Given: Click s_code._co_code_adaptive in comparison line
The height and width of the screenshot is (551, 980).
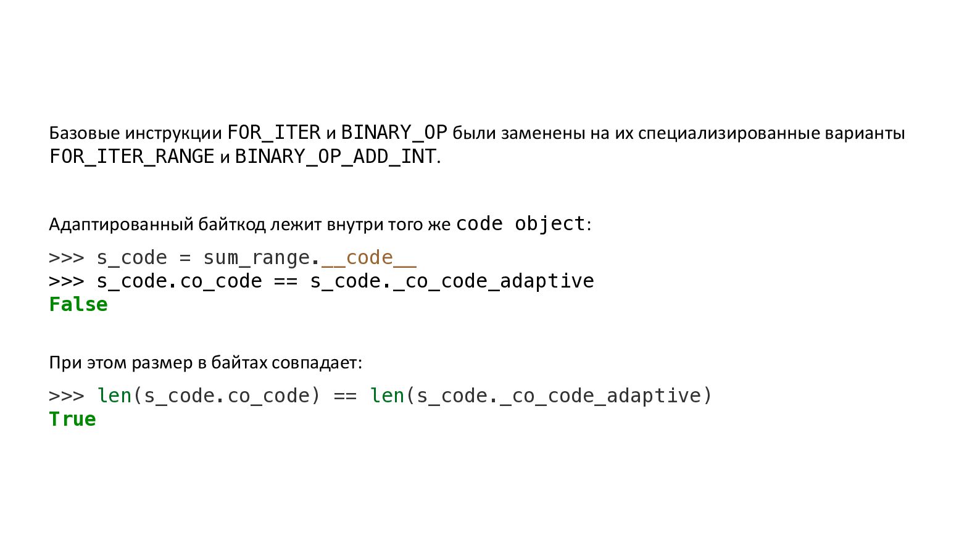Looking at the screenshot, I should tap(452, 281).
